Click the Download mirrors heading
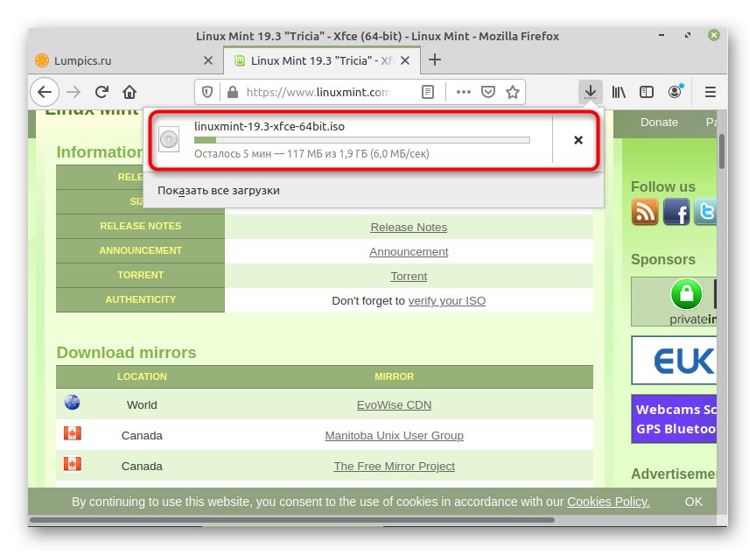The image size is (756, 555). coord(126,353)
